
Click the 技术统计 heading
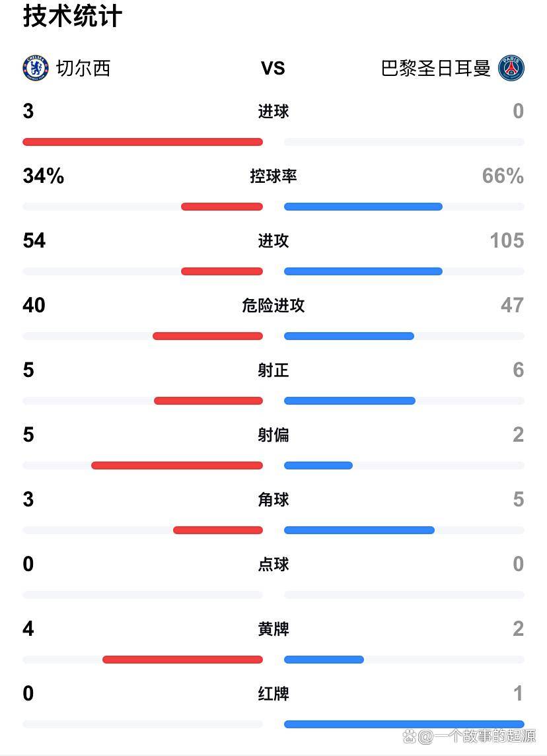tap(73, 15)
